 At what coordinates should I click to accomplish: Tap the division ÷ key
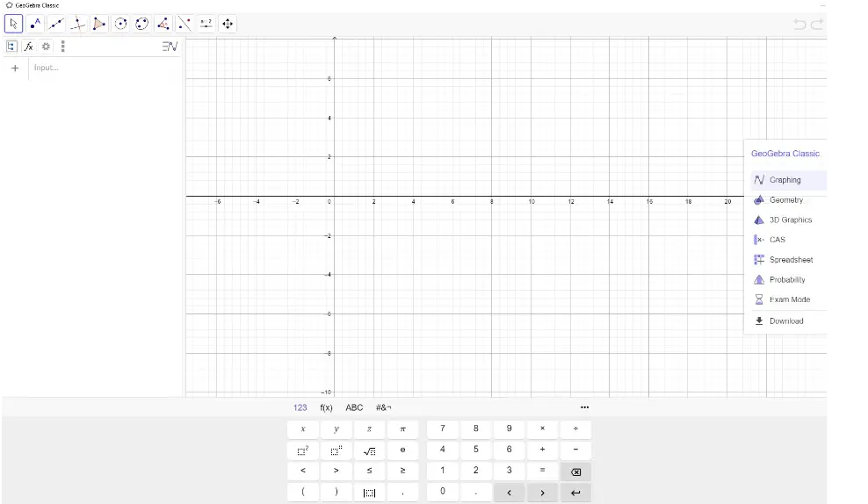pyautogui.click(x=575, y=428)
